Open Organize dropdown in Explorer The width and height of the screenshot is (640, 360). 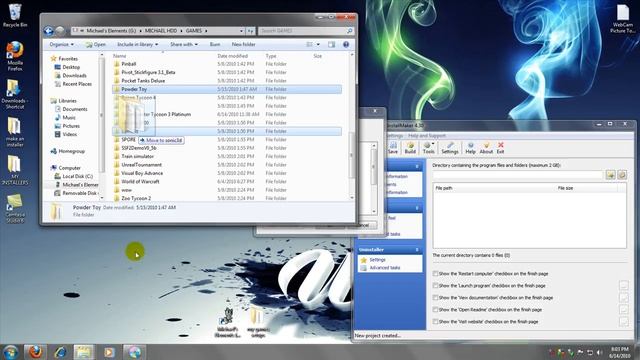62,44
